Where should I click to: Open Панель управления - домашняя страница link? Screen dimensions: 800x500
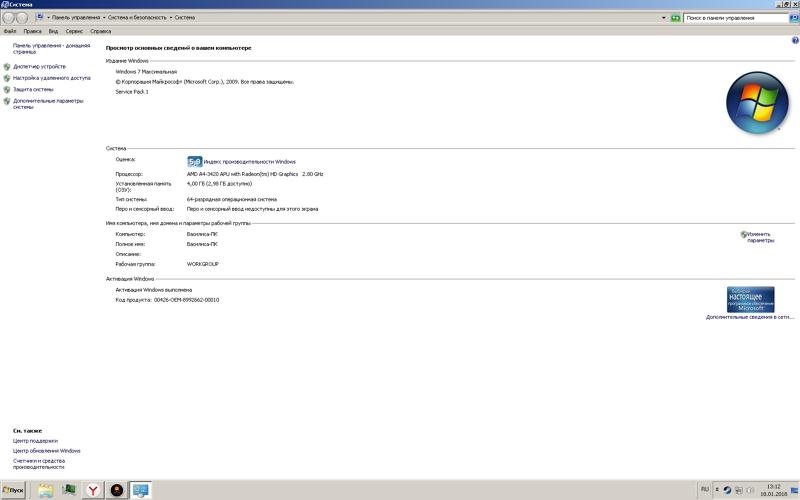click(x=51, y=49)
